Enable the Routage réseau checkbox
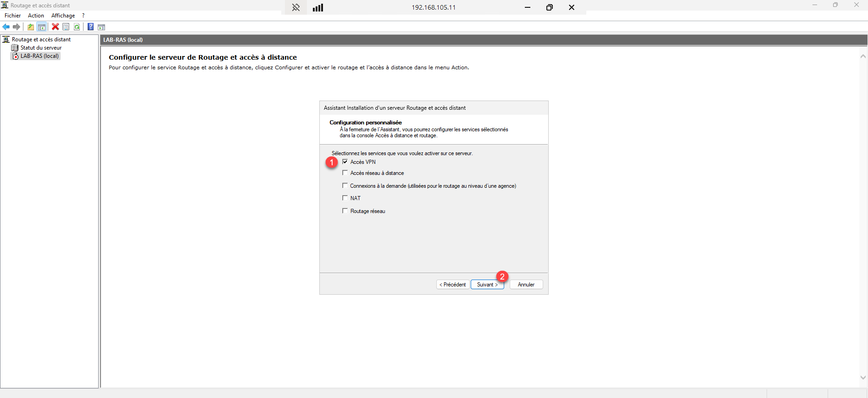 [345, 211]
